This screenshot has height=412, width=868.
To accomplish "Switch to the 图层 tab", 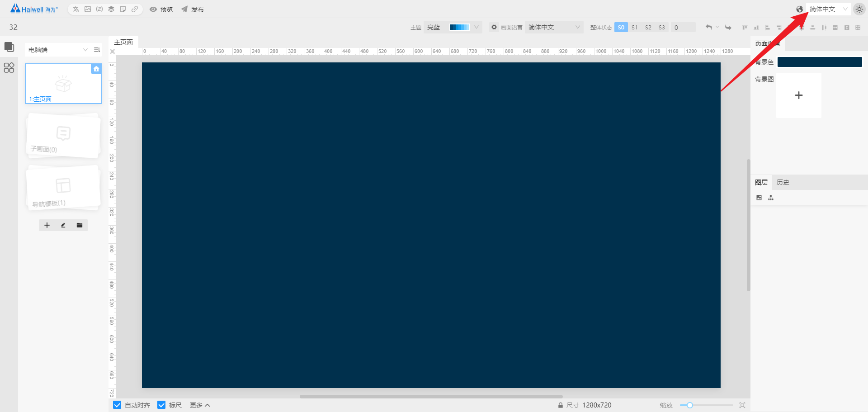I will (761, 182).
